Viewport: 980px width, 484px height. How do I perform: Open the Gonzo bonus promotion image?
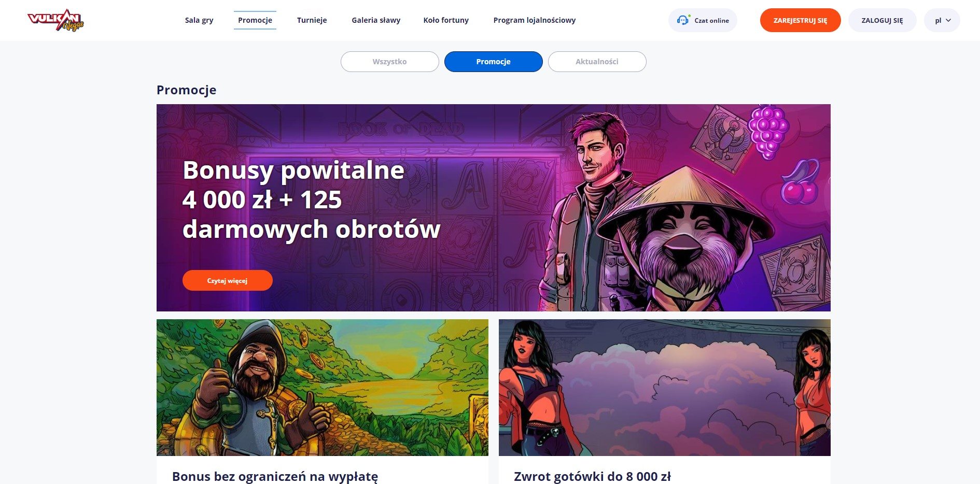click(x=323, y=388)
